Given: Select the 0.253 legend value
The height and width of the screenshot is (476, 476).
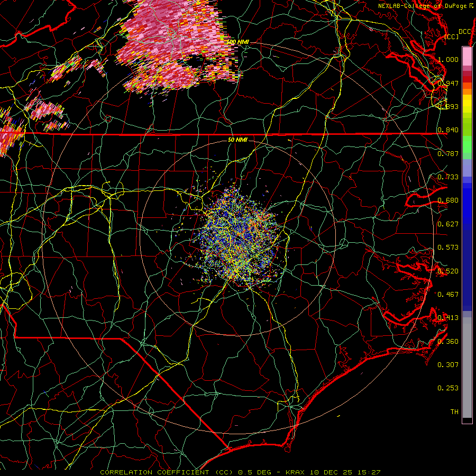Looking at the screenshot, I should click(448, 388).
